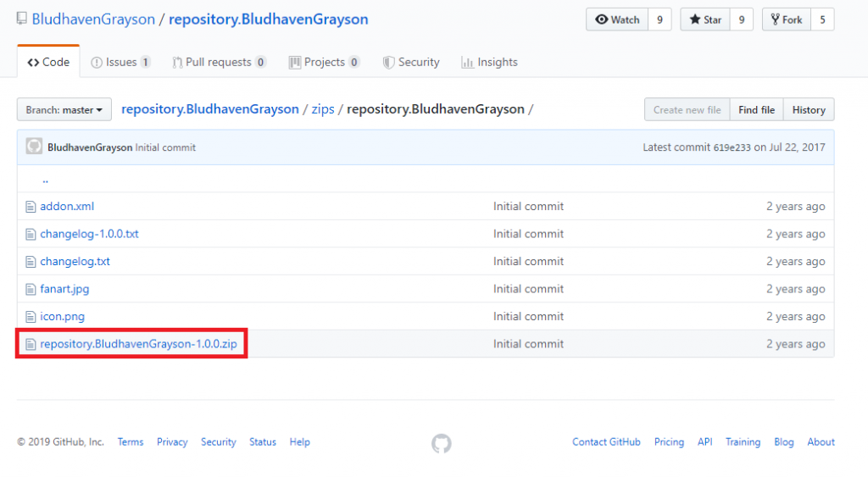
Task: Open the Terms footer link
Action: pos(130,441)
